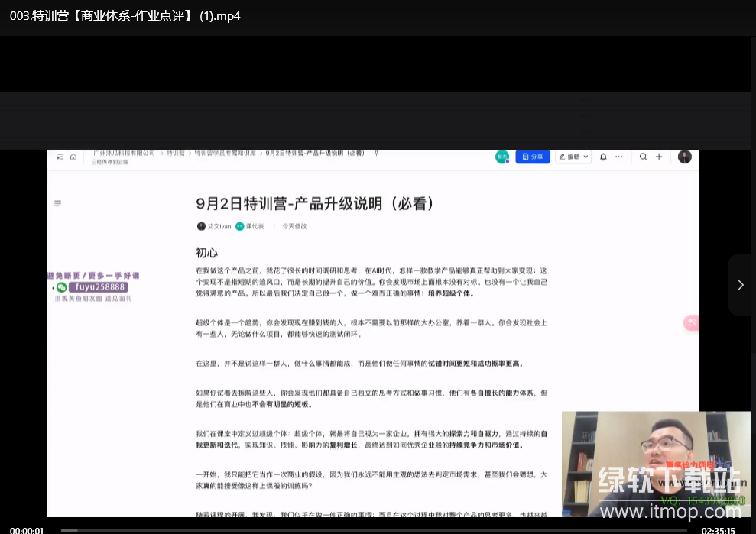Advance with the right chevron arrow button
This screenshot has height=534, width=756.
click(741, 285)
